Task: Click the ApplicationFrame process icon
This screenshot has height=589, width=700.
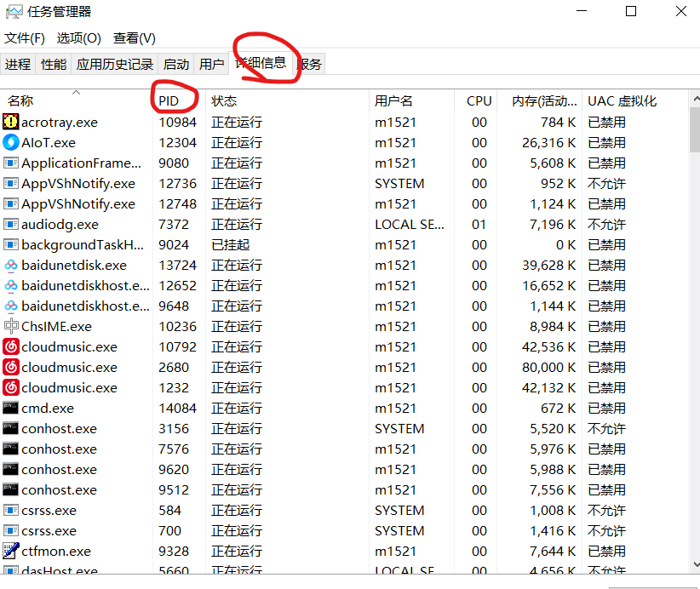Action: (x=11, y=163)
